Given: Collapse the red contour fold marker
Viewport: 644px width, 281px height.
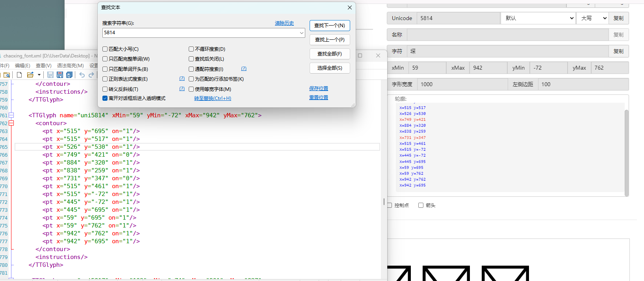Looking at the screenshot, I should pyautogui.click(x=11, y=123).
